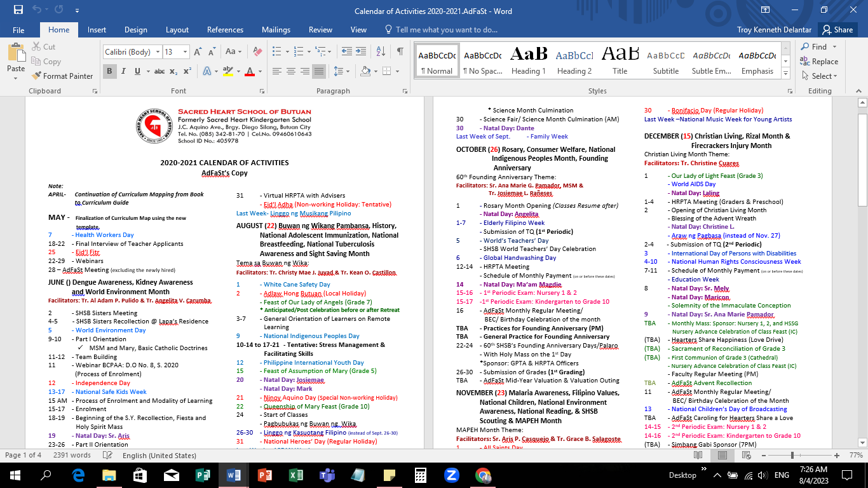The height and width of the screenshot is (488, 868).
Task: Click Replace in the Editing group
Action: tap(819, 61)
